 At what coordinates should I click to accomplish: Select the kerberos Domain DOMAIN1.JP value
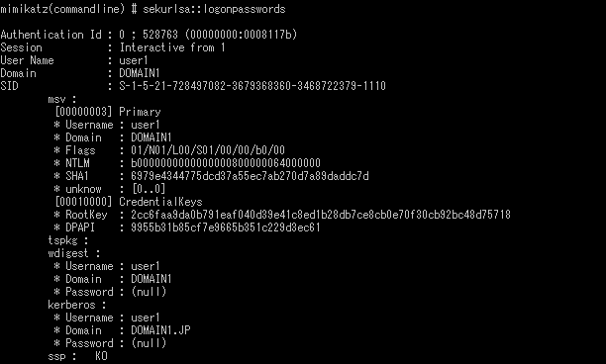click(x=160, y=330)
